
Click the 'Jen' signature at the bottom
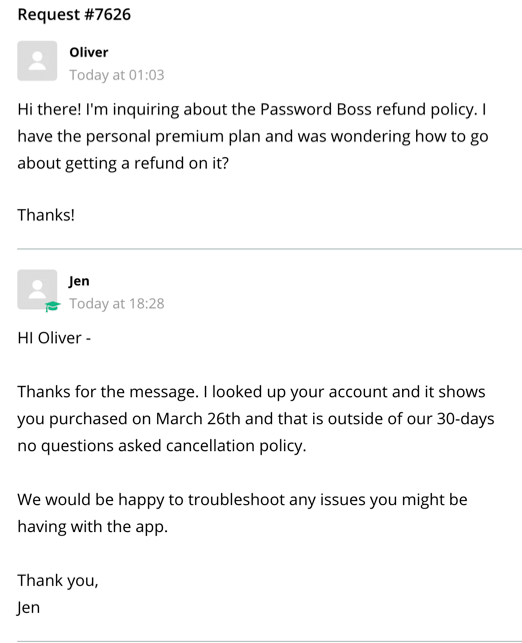tap(29, 608)
